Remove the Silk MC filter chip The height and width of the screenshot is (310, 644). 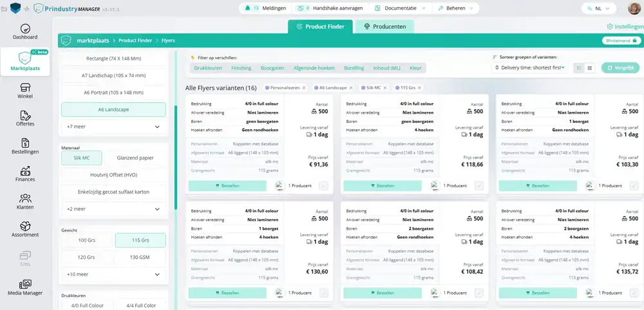[385, 87]
